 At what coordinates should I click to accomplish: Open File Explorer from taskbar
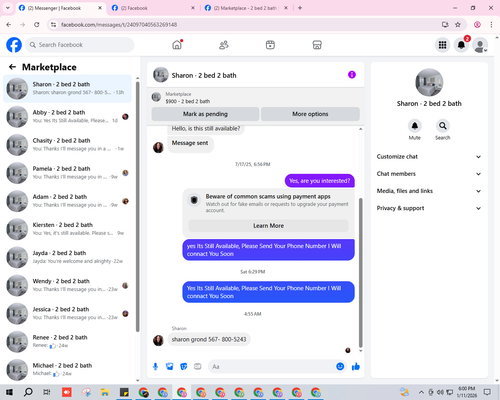click(x=105, y=392)
